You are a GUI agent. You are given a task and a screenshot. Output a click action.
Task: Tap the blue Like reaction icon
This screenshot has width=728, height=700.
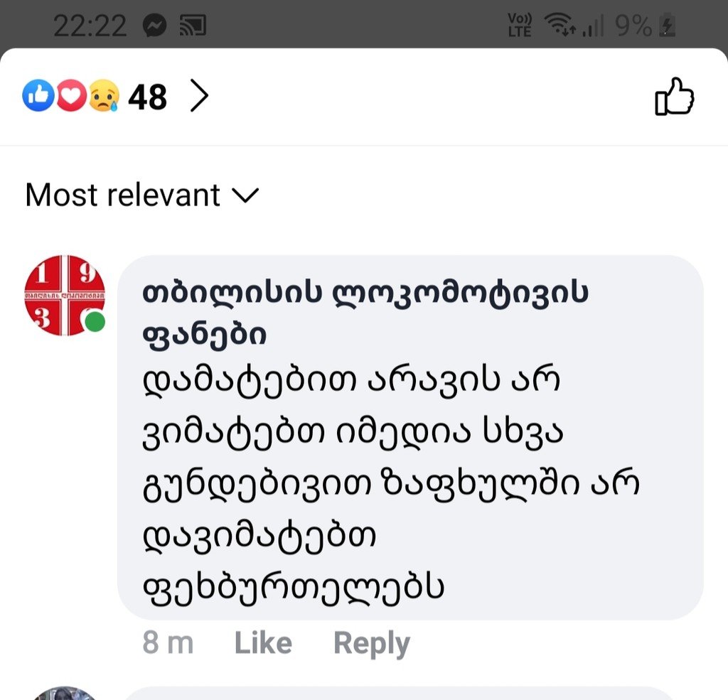38,96
